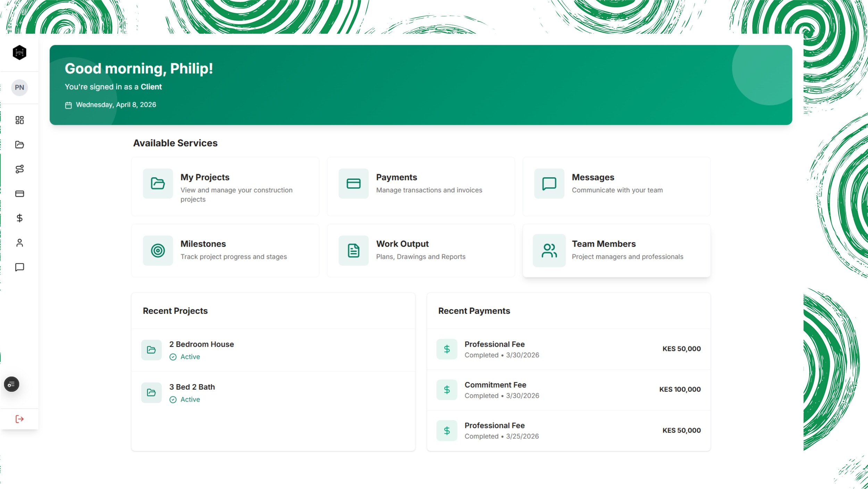Click the calendar icon beside the date

[68, 105]
